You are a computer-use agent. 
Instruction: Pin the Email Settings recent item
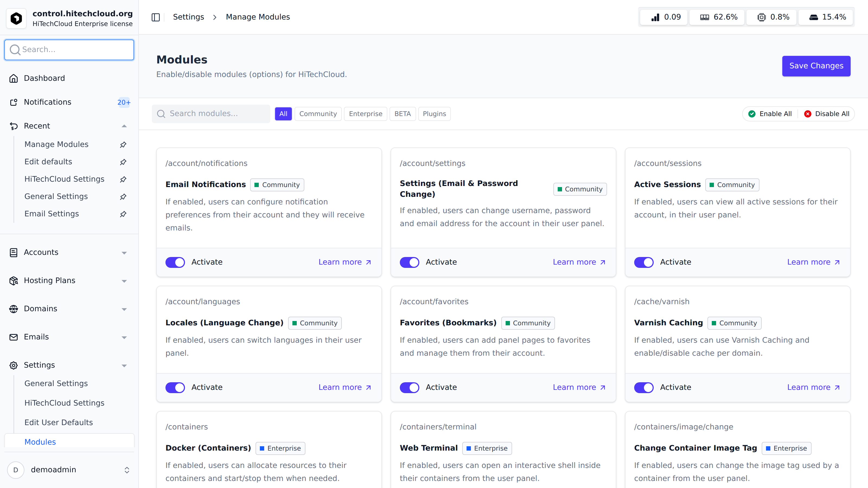click(123, 214)
